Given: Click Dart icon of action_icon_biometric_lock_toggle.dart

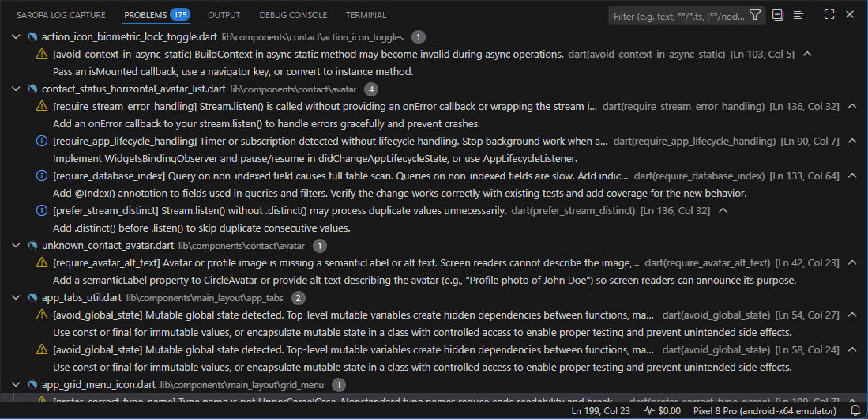Looking at the screenshot, I should point(32,37).
